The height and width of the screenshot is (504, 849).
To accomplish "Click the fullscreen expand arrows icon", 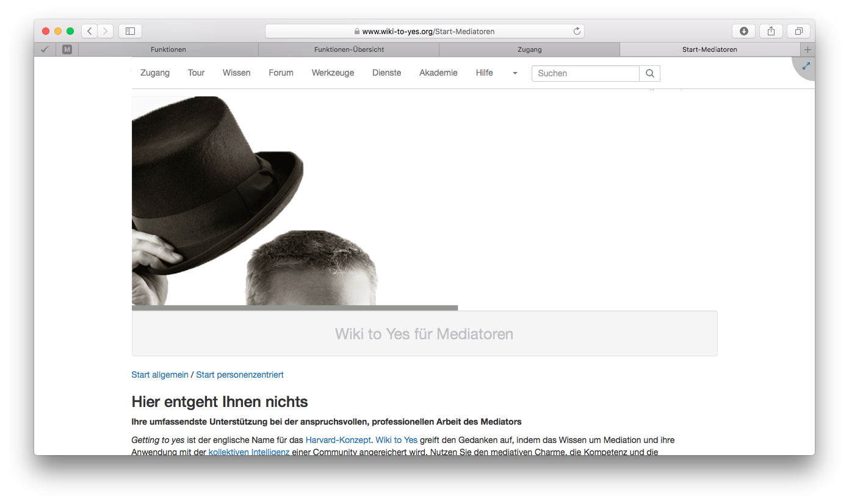I will [806, 66].
